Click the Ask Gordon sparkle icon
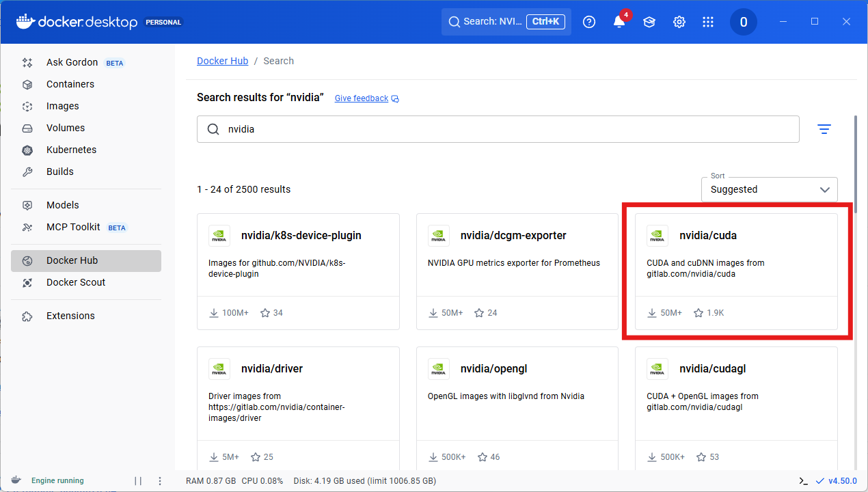The width and height of the screenshot is (868, 492). pos(27,62)
